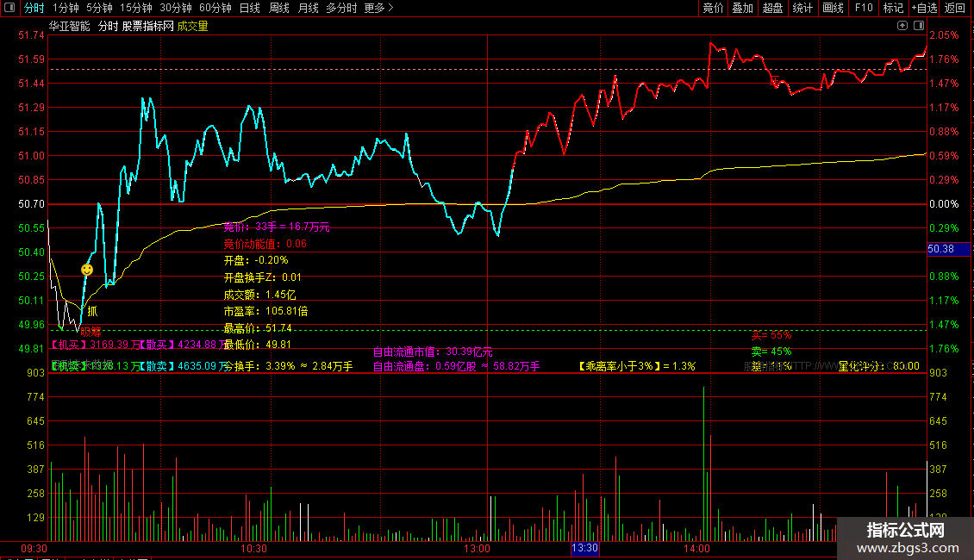Screen dimensions: 974x560
Task: Click the 超盘 button
Action: point(773,8)
